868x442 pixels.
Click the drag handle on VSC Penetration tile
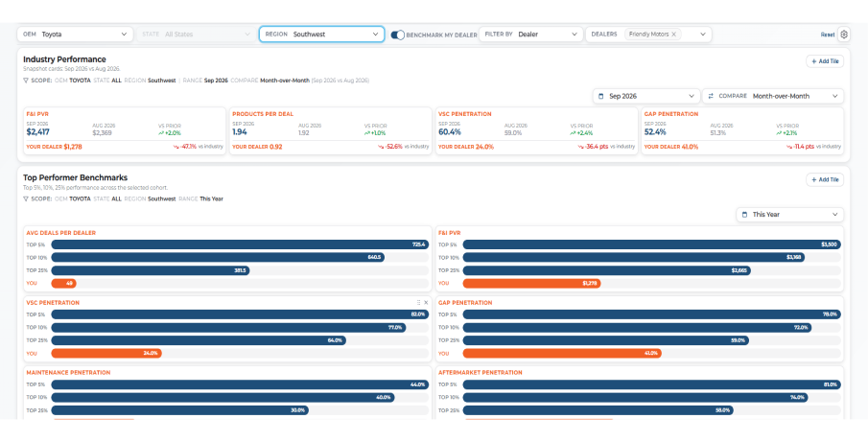point(418,303)
